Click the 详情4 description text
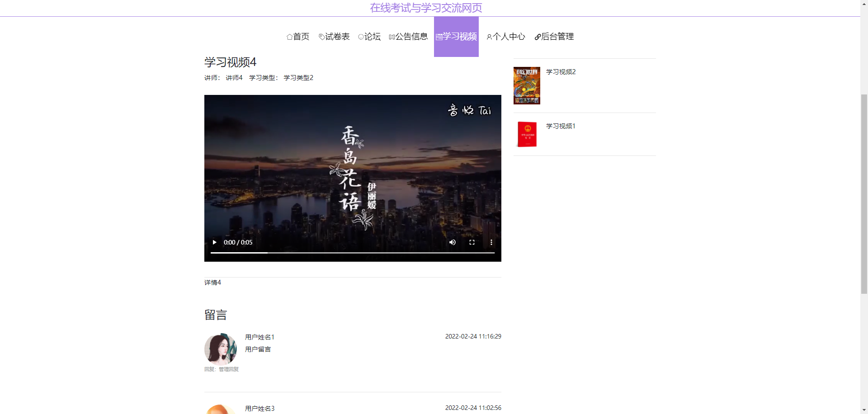The width and height of the screenshot is (868, 414). (x=212, y=282)
